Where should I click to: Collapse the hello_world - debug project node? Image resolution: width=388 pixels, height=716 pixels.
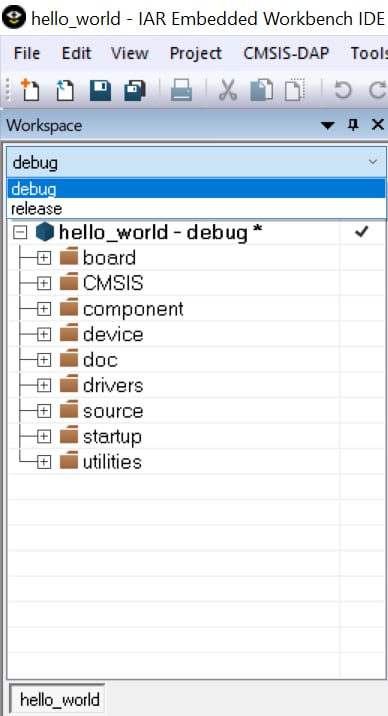coord(20,233)
